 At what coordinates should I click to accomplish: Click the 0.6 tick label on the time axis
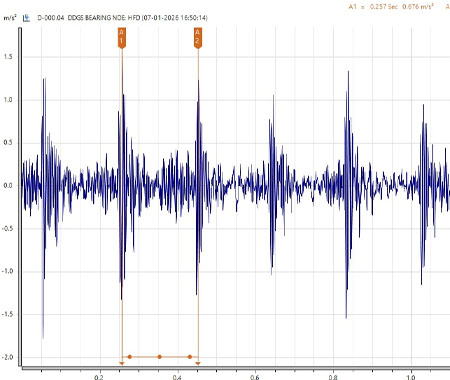[255, 377]
